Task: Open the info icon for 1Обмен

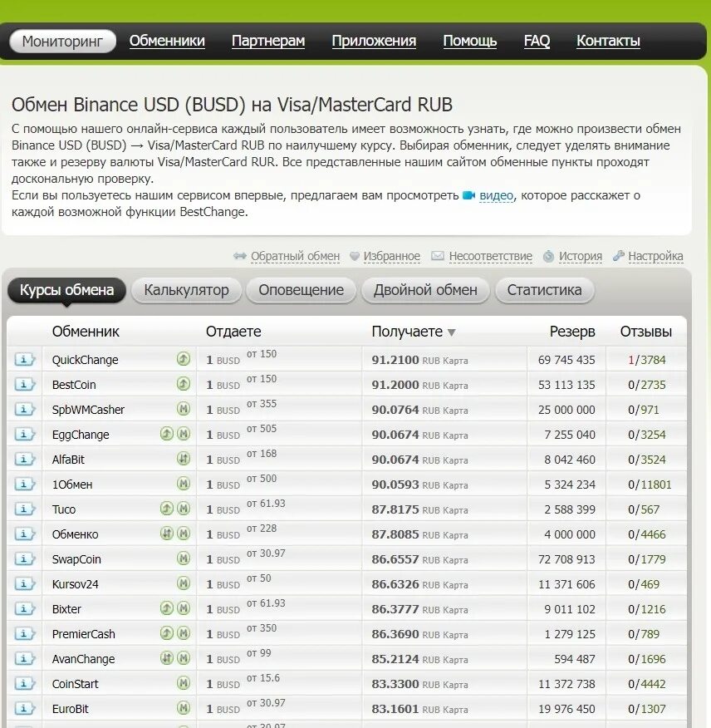Action: [24, 485]
